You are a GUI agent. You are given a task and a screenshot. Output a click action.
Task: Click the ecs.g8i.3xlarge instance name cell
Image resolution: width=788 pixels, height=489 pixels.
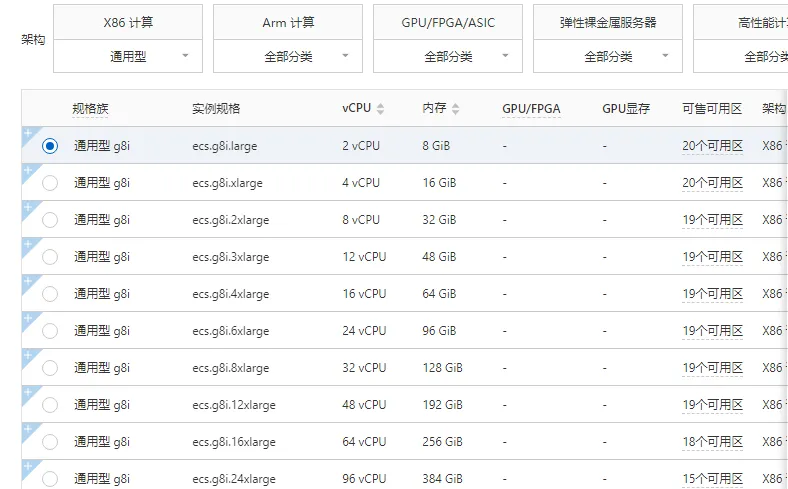231,257
